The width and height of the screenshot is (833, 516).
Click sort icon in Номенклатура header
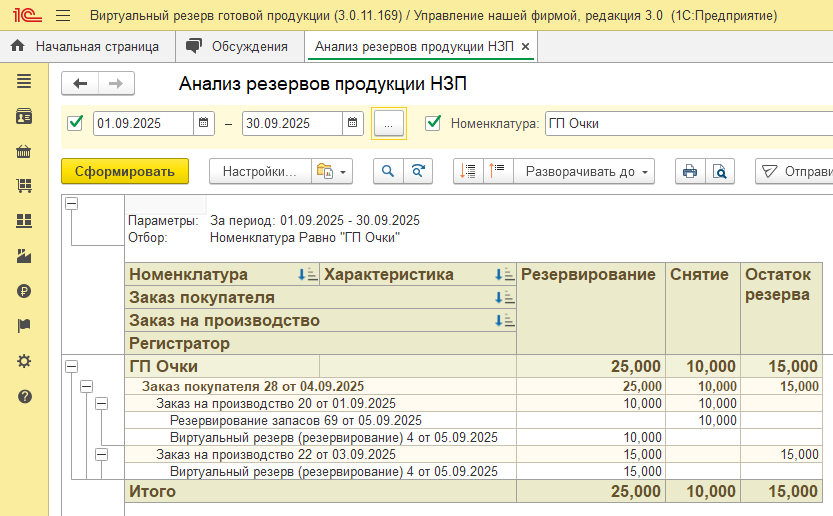click(x=307, y=274)
